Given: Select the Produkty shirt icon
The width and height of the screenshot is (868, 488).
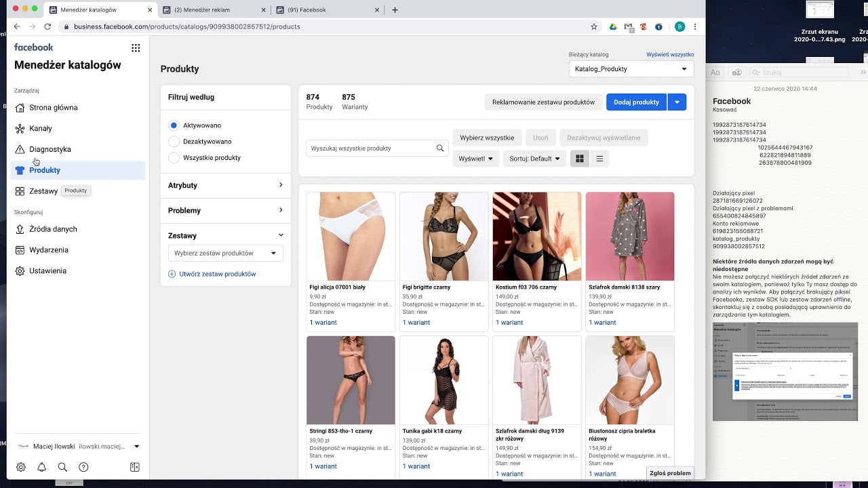Looking at the screenshot, I should (x=20, y=170).
